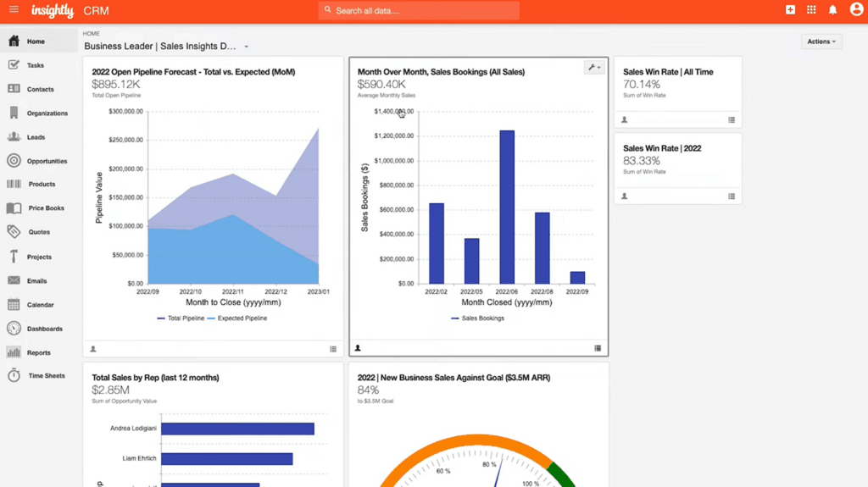Click the Month Over Month Sales Bookings title
The width and height of the screenshot is (868, 487).
(x=441, y=72)
